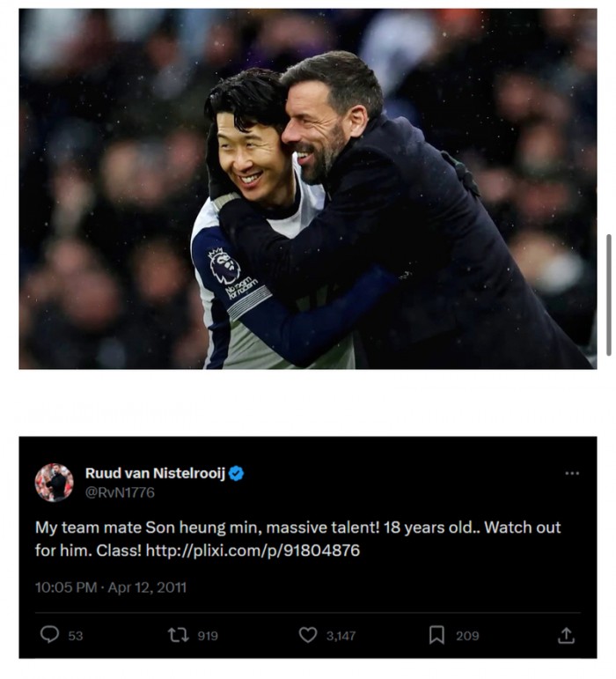Image resolution: width=616 pixels, height=679 pixels.
Task: Click the Premier League sleeve badge in the photo
Action: click(x=224, y=266)
